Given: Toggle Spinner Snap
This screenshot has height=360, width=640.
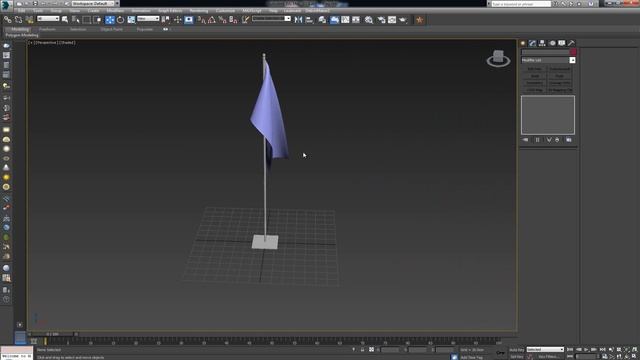Looking at the screenshot, I should (233, 20).
